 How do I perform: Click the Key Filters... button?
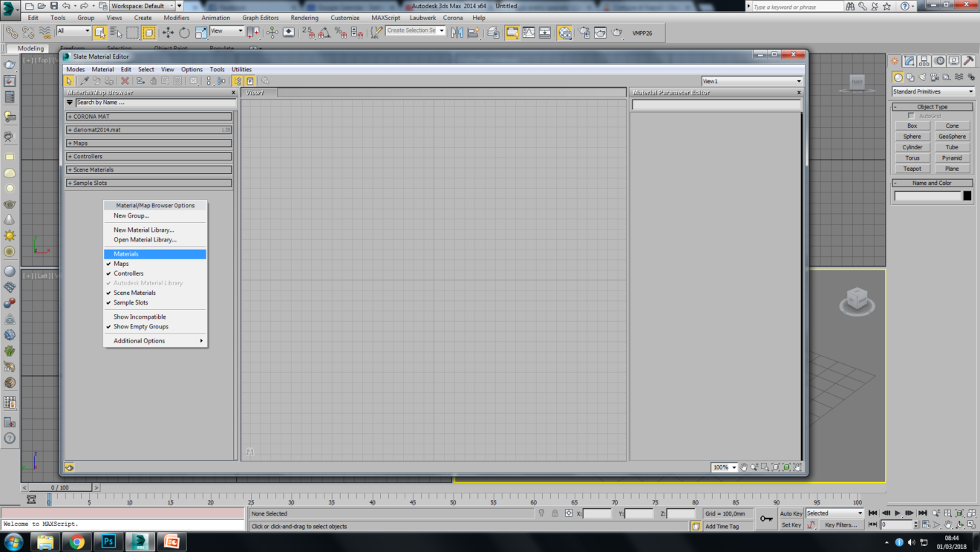(x=841, y=525)
